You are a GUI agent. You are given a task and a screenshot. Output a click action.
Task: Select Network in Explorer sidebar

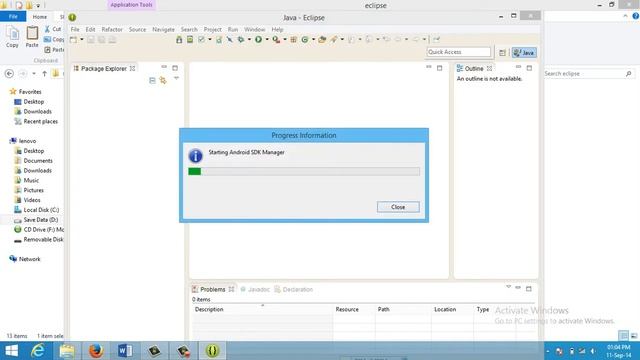(25, 259)
